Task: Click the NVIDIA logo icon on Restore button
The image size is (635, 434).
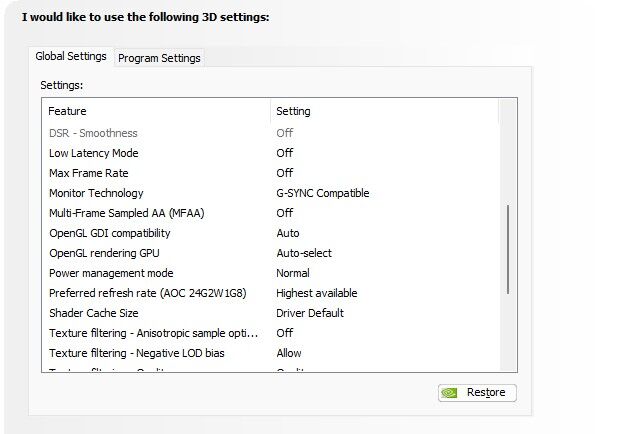Action: pyautogui.click(x=449, y=393)
